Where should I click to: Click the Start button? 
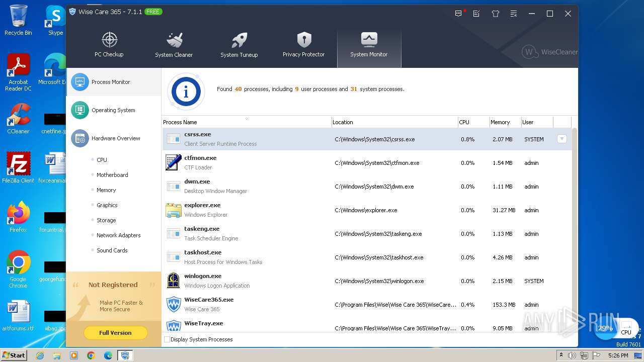click(x=14, y=355)
